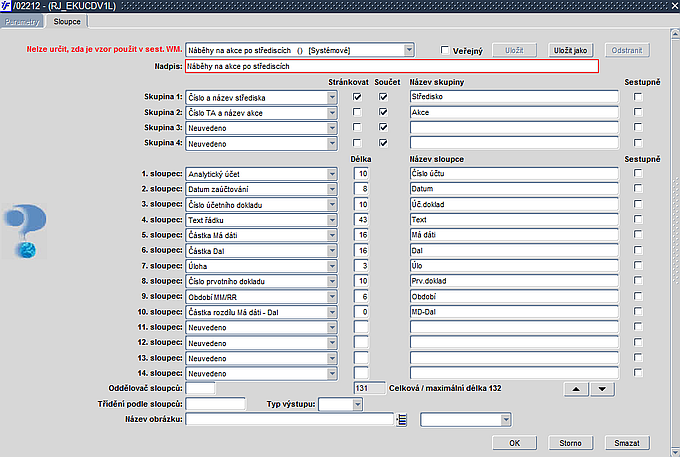Click Délka field of 4. sloupec showing 43
Screen dimensions: 680x457
361,219
